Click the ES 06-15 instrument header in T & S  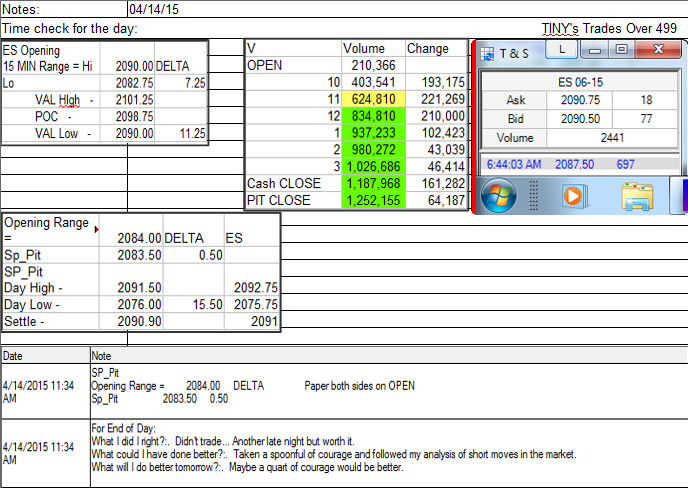(580, 82)
